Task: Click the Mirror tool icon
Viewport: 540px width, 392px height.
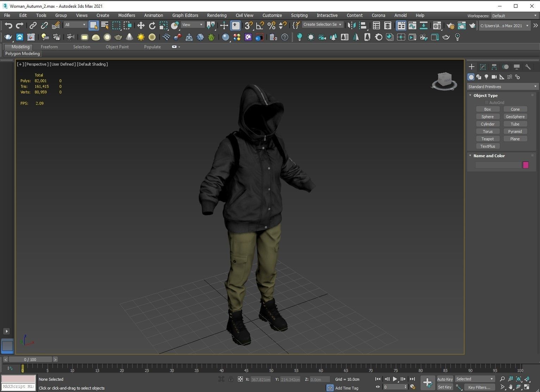Action: [351, 25]
